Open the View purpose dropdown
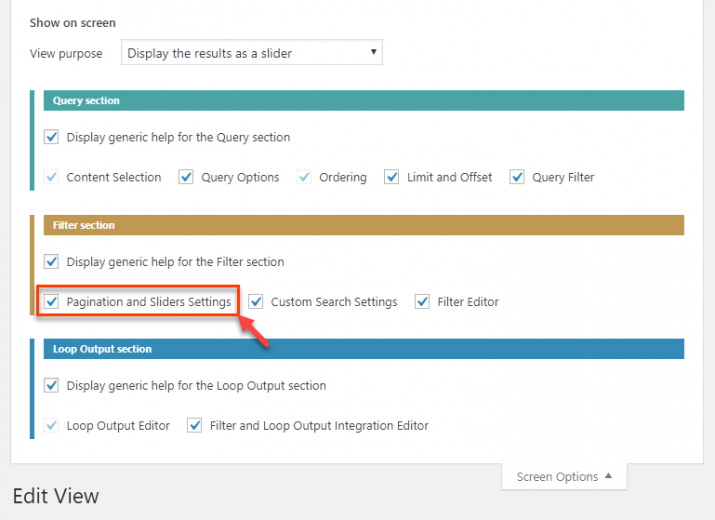The height and width of the screenshot is (520, 715). pyautogui.click(x=251, y=52)
